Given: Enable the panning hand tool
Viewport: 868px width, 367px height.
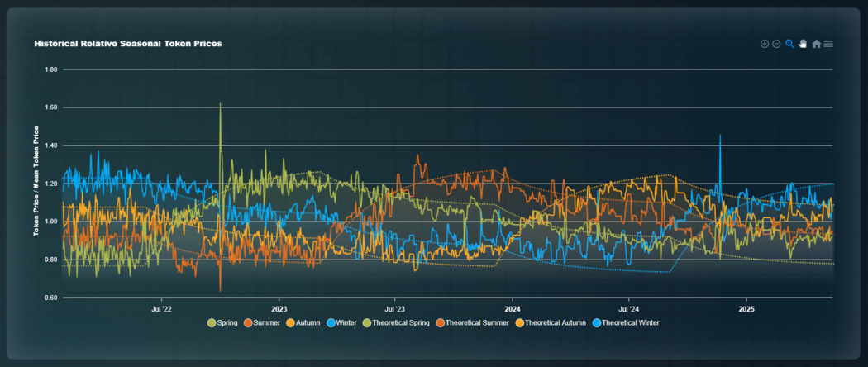Looking at the screenshot, I should [803, 44].
